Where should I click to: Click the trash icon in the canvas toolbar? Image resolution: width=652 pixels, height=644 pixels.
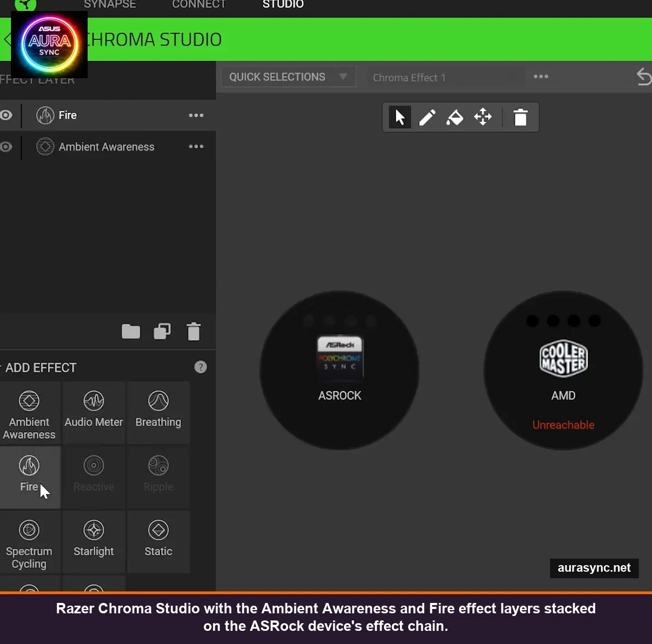tap(519, 117)
